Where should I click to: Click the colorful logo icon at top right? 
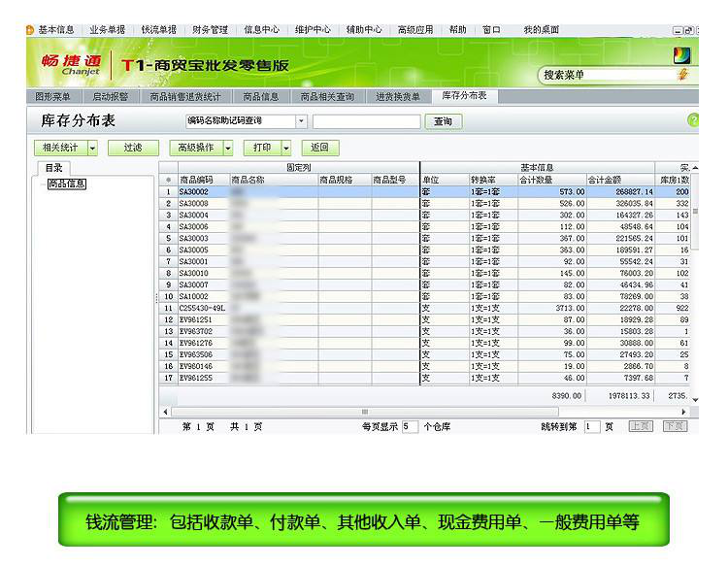(x=682, y=54)
